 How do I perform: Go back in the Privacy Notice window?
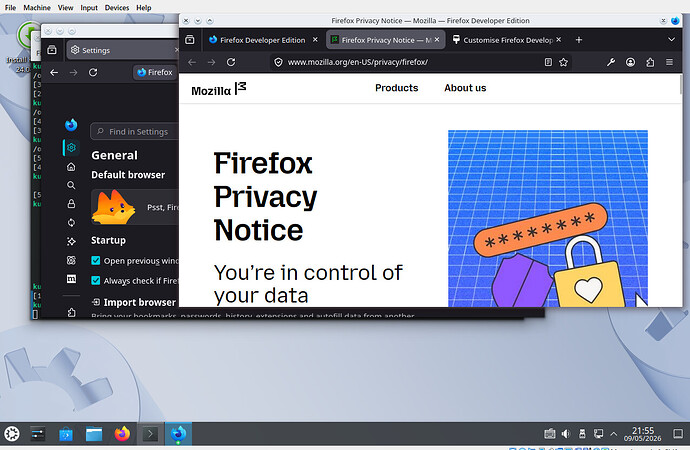click(x=192, y=62)
